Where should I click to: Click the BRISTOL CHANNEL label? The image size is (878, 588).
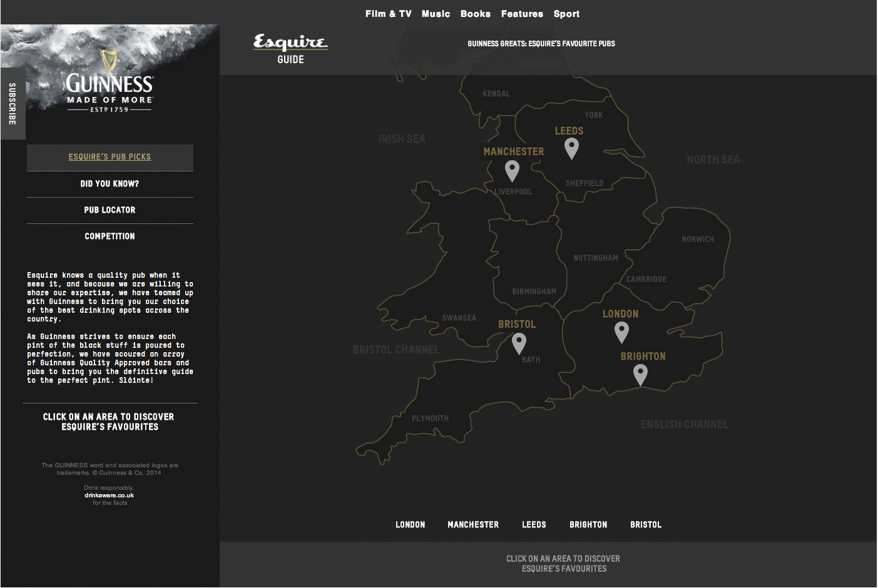pyautogui.click(x=396, y=350)
